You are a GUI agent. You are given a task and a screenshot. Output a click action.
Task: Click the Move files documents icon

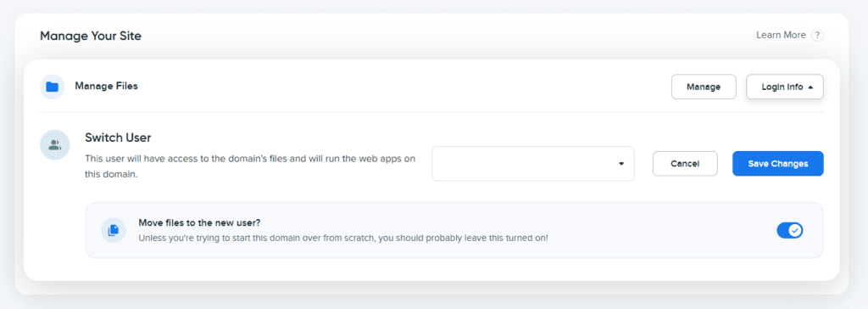pyautogui.click(x=113, y=230)
